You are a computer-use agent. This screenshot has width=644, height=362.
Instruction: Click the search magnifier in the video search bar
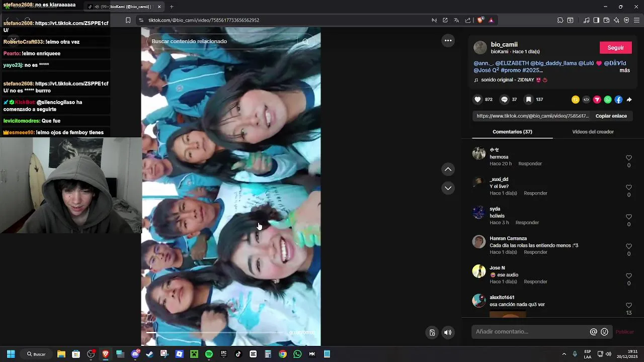[305, 41]
